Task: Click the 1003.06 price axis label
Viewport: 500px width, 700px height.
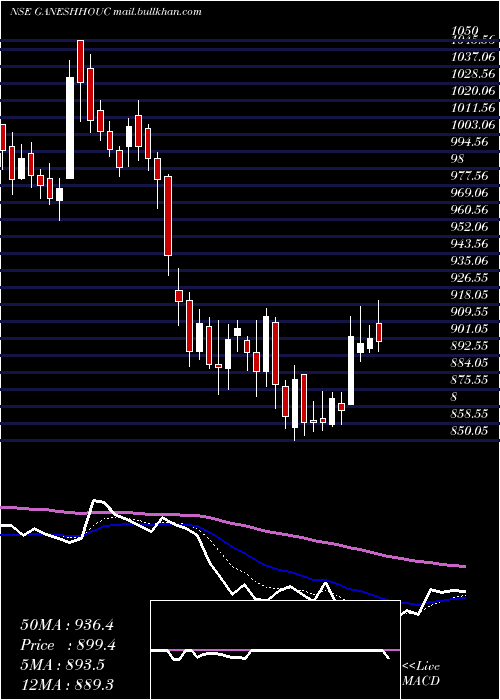Action: click(x=473, y=125)
